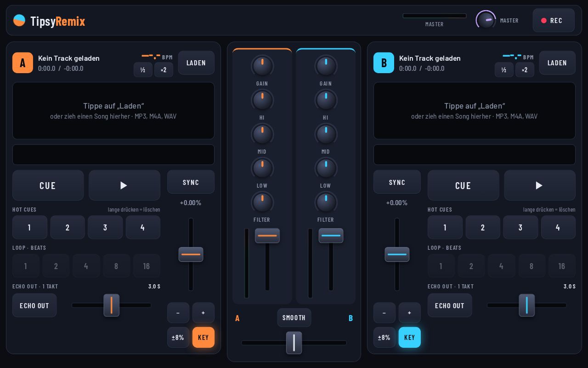Click the TipsyRemix logo icon
This screenshot has height=368, width=588.
coord(19,21)
